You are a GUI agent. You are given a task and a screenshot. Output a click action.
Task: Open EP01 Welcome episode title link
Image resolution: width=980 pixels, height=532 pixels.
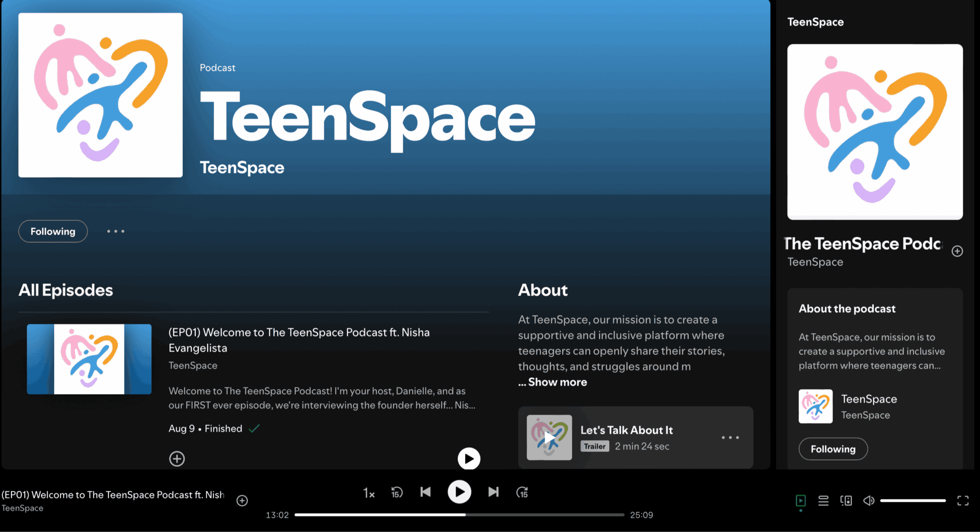[299, 333]
